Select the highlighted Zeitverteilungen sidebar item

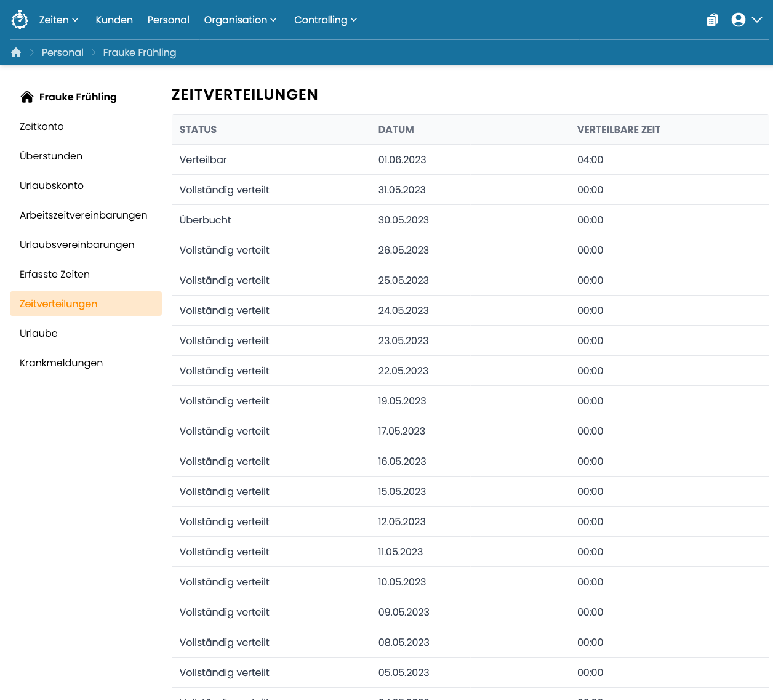coord(86,304)
